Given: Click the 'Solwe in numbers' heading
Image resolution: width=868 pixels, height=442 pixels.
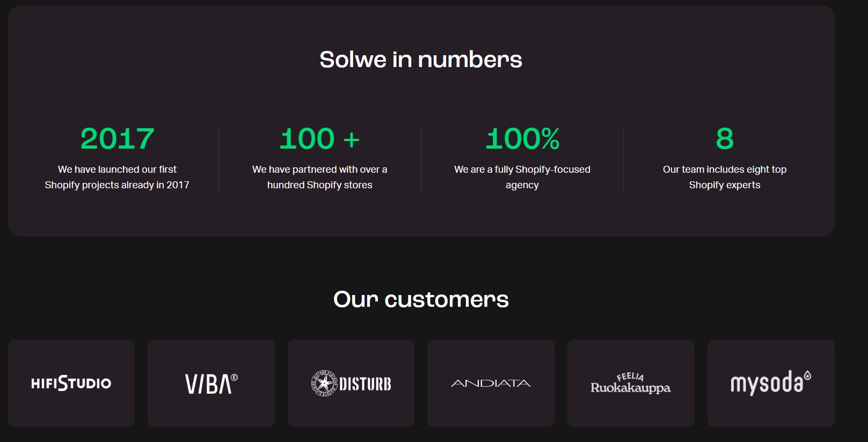Looking at the screenshot, I should (421, 60).
